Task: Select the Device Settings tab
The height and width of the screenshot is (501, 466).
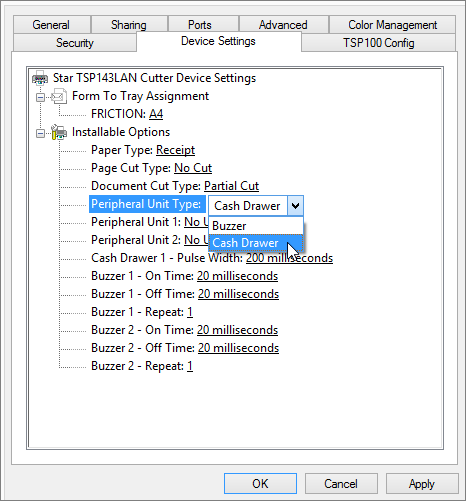Action: [x=218, y=41]
